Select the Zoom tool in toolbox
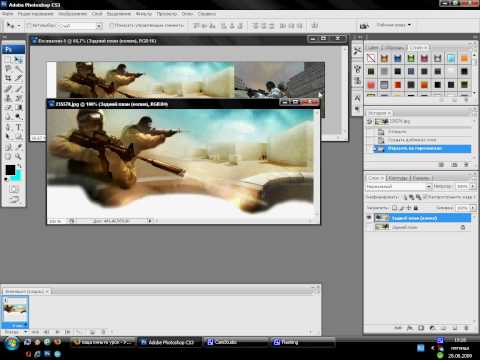The image size is (480, 360). point(19,156)
